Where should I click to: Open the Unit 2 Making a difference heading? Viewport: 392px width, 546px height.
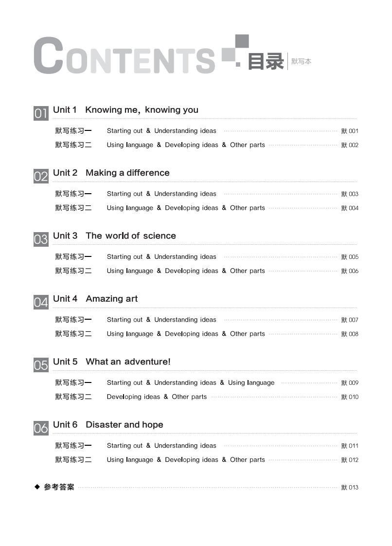[x=111, y=173]
